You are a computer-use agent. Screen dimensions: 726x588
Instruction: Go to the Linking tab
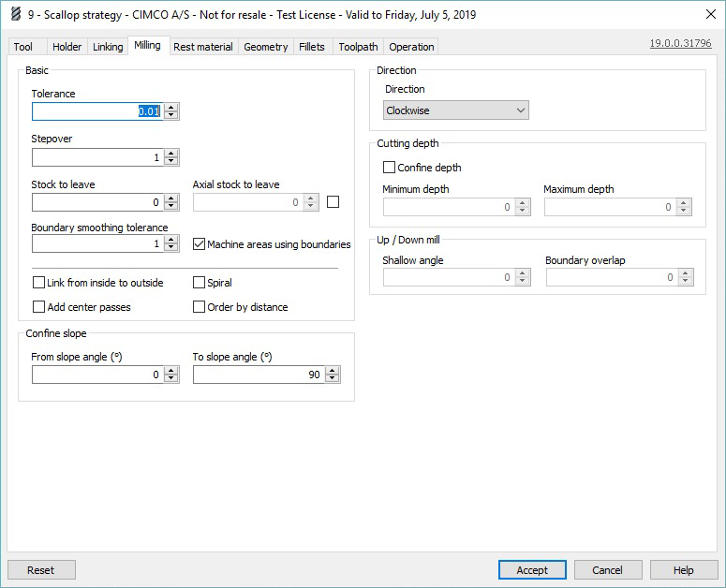pos(108,47)
